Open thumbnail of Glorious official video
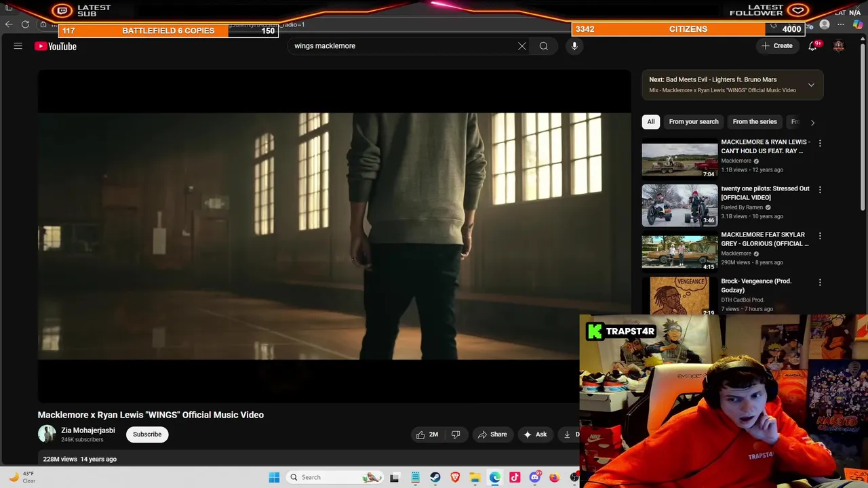 click(x=679, y=251)
